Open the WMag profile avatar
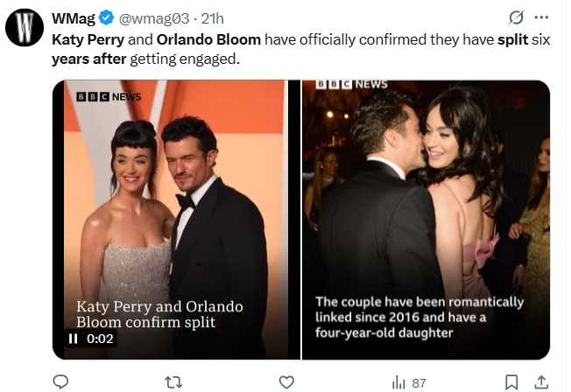The width and height of the screenshot is (571, 392). [x=25, y=28]
